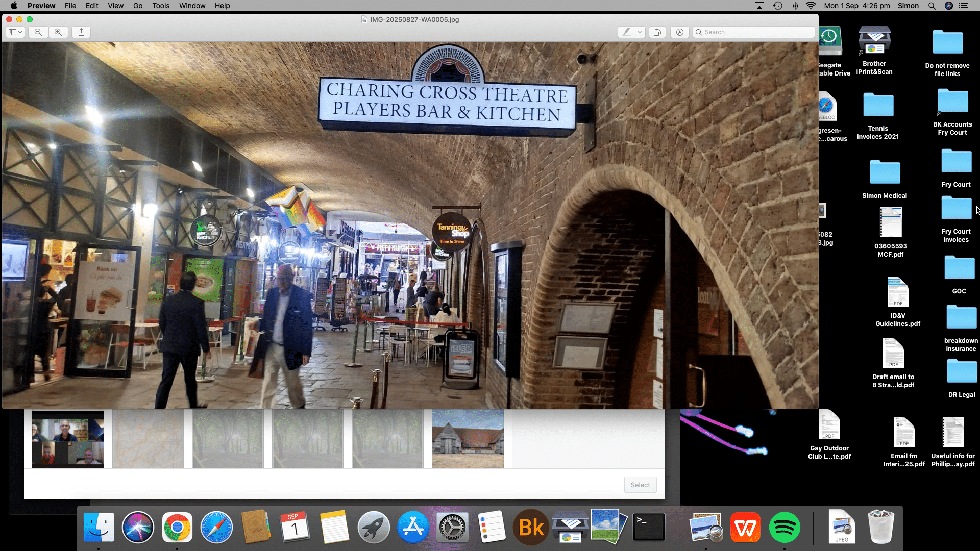Open Bluetooth menu bar icon

point(795,6)
